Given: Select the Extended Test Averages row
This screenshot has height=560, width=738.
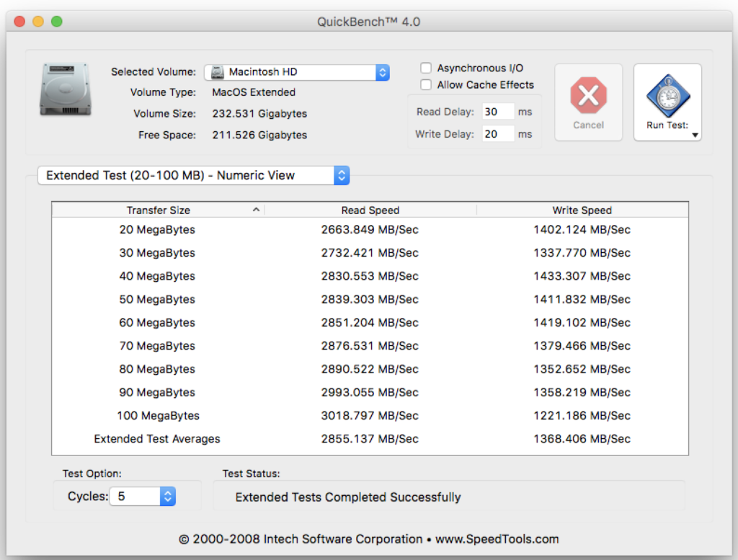Looking at the screenshot, I should coord(370,439).
